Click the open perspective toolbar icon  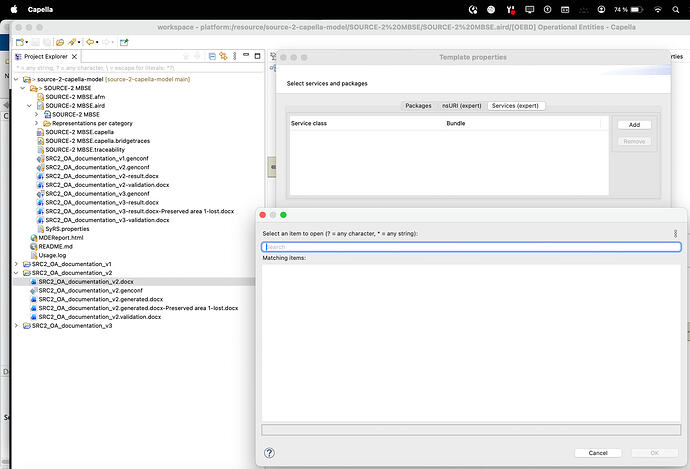(x=124, y=42)
